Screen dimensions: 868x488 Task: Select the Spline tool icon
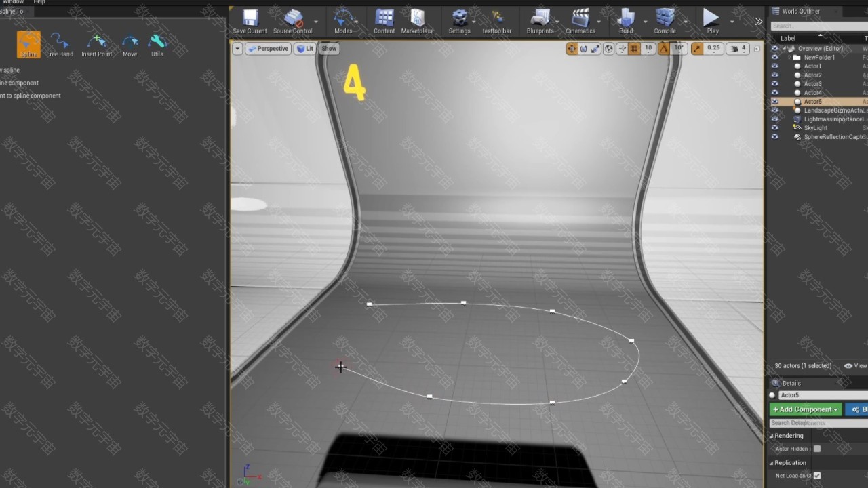(28, 44)
